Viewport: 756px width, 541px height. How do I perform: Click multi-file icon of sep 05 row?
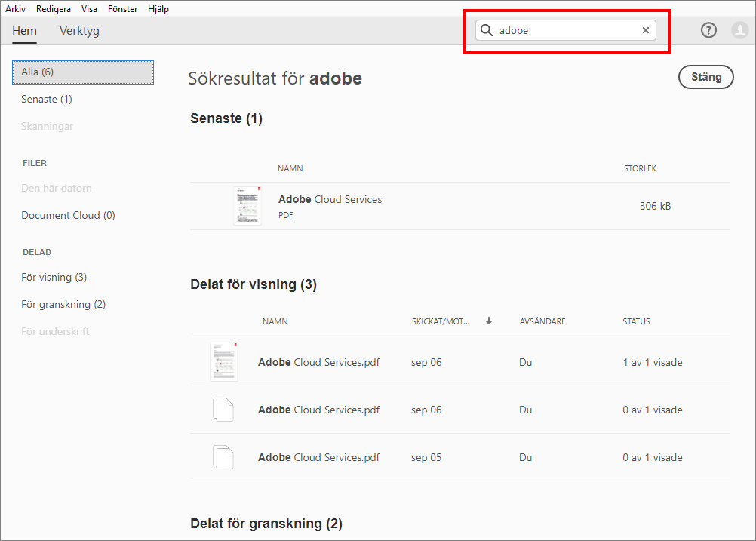[x=223, y=457]
